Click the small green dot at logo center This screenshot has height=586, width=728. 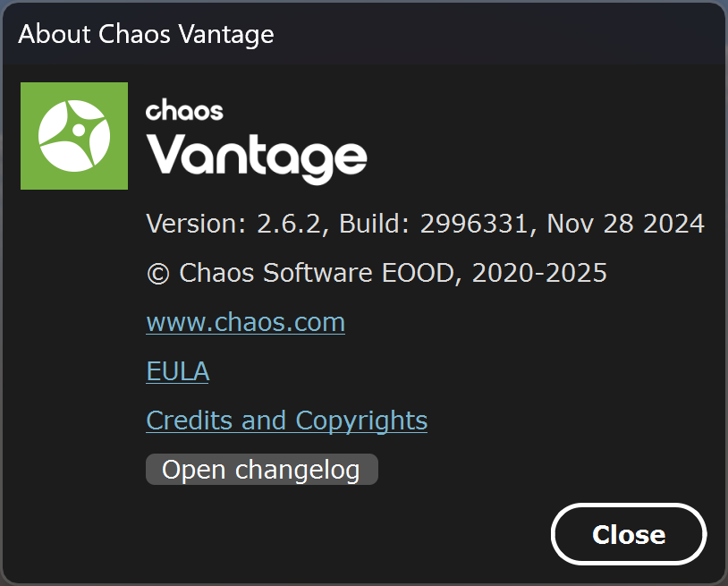pyautogui.click(x=79, y=130)
